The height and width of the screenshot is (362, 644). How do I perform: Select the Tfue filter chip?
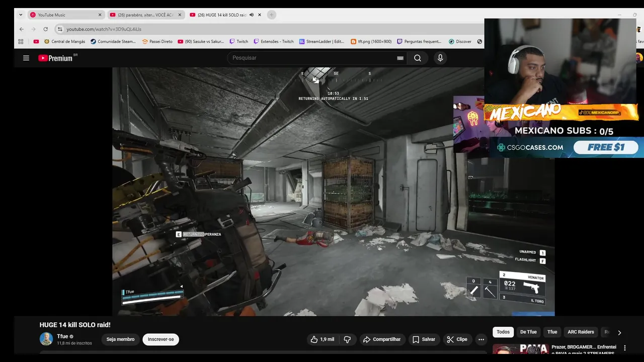(x=552, y=332)
